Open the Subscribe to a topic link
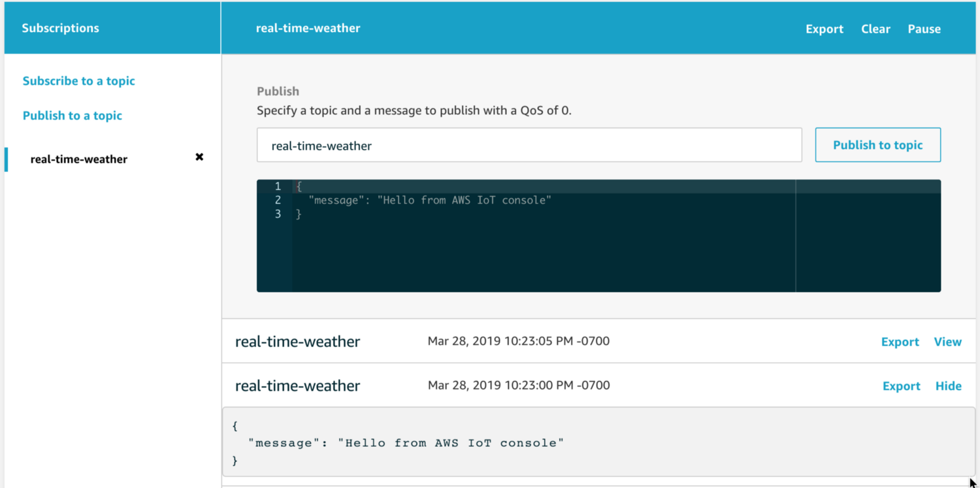This screenshot has width=980, height=488. 79,81
